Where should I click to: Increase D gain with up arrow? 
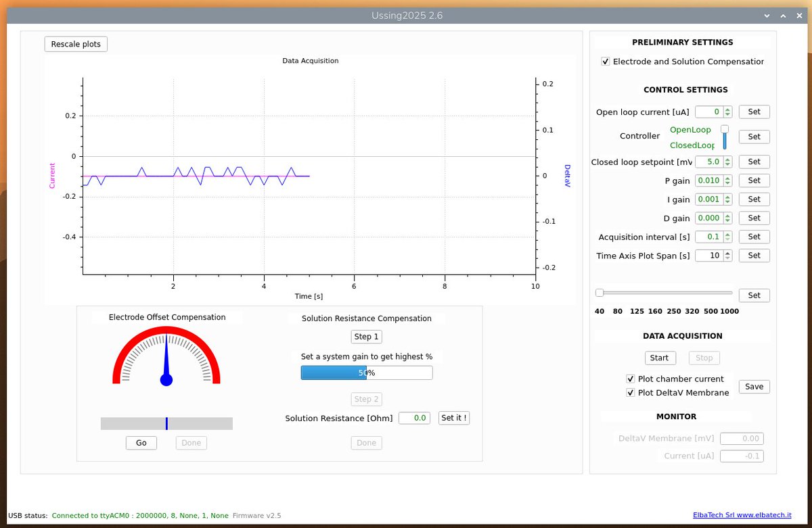click(x=727, y=216)
